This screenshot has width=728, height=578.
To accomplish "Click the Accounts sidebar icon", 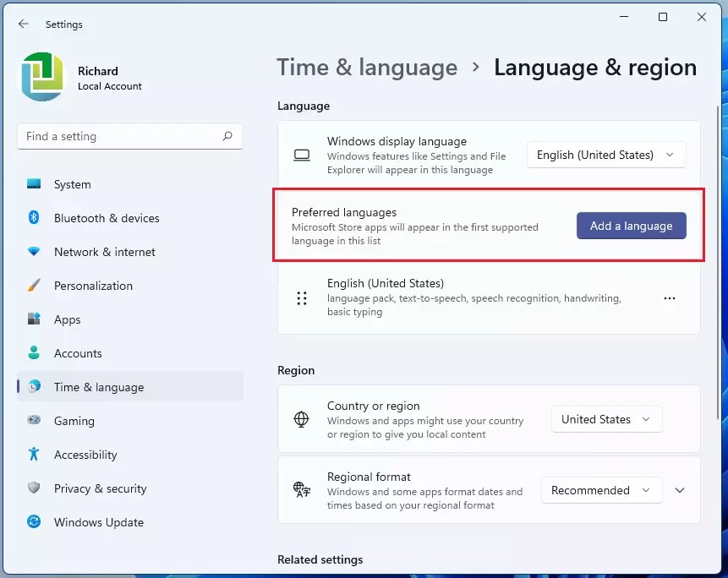I will (34, 353).
